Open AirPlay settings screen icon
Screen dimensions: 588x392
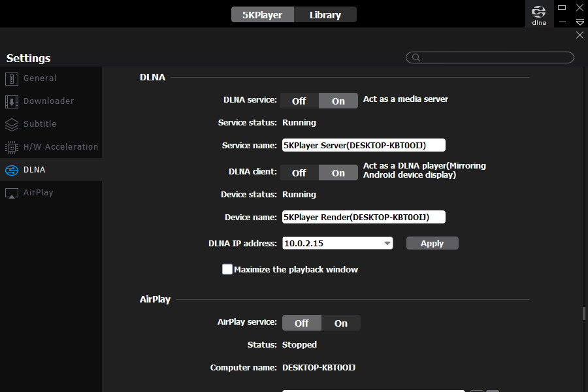[12, 193]
